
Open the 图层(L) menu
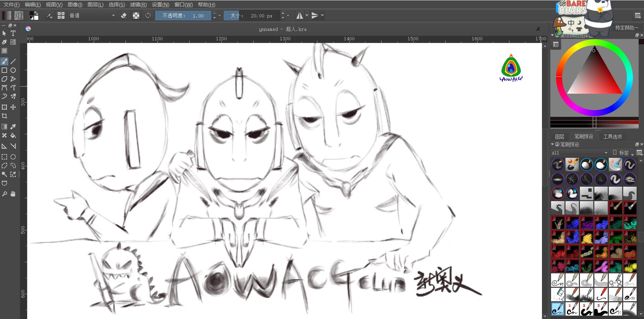tap(95, 5)
